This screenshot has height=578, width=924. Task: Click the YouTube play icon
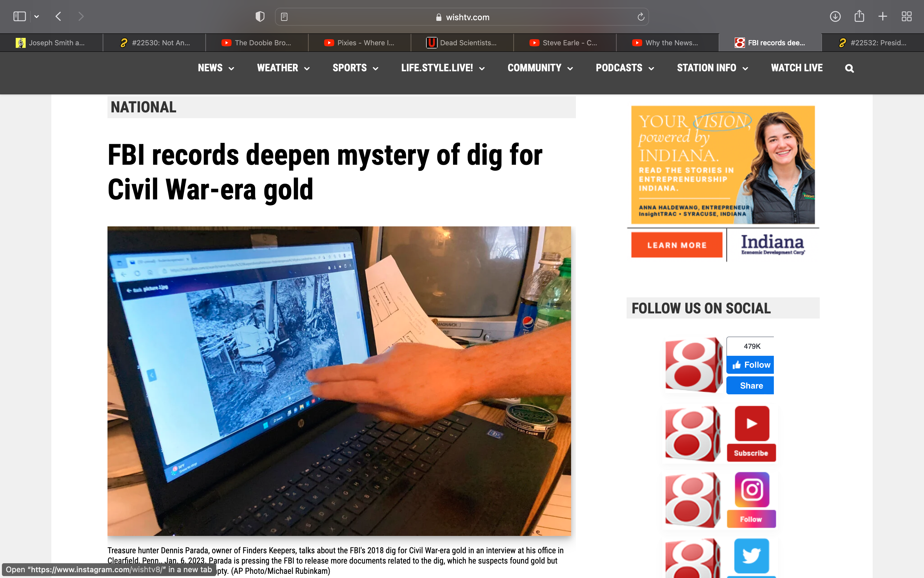coord(752,424)
